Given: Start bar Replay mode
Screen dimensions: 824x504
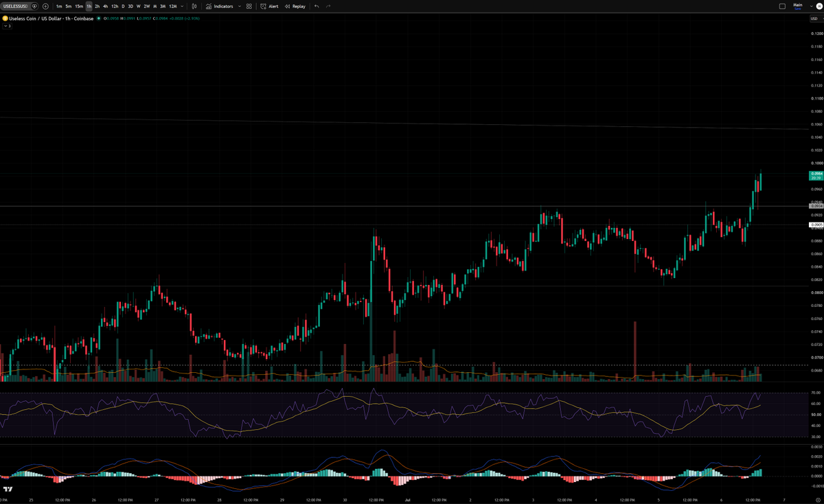Looking at the screenshot, I should point(295,6).
